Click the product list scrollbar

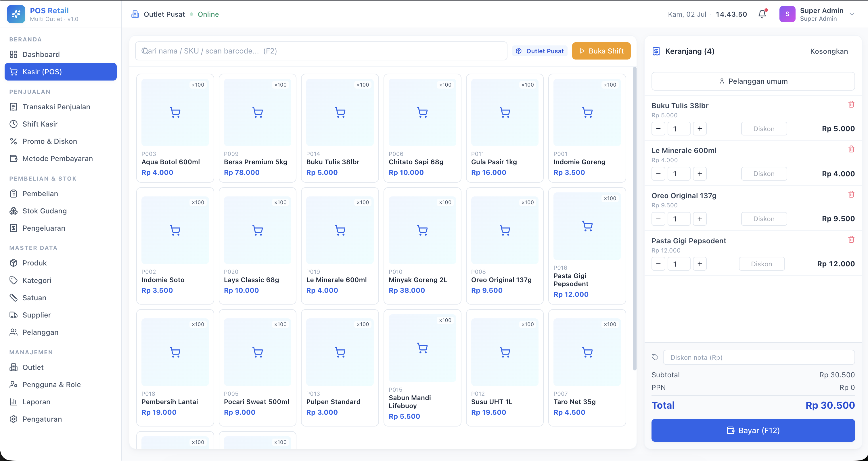(x=635, y=218)
